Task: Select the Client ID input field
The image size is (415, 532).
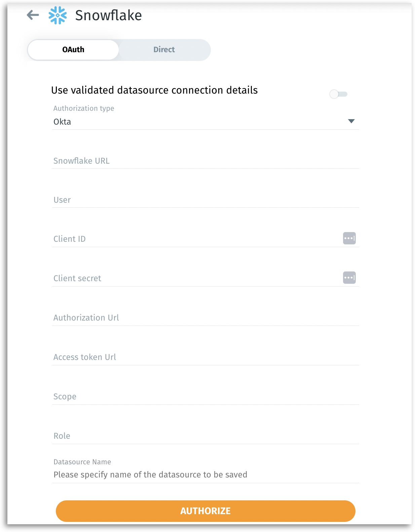Action: coord(195,239)
